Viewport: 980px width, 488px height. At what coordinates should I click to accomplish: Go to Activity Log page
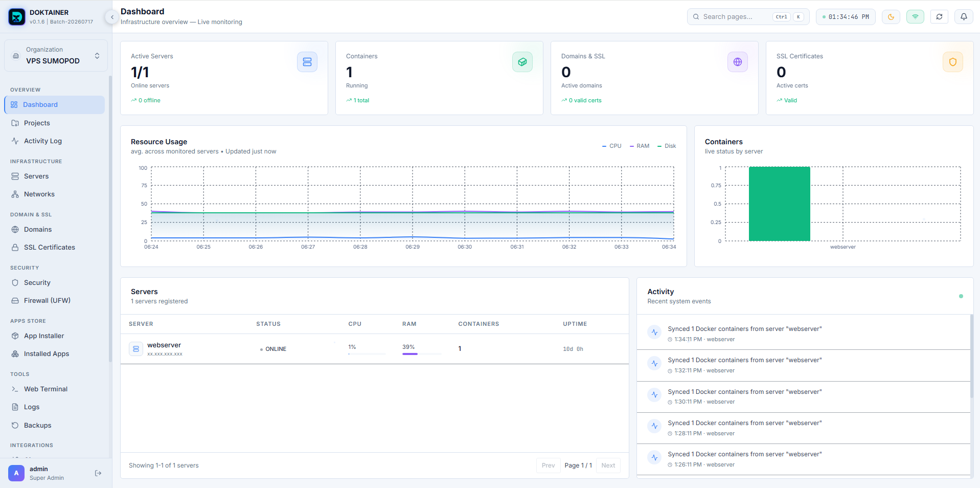tap(55, 141)
